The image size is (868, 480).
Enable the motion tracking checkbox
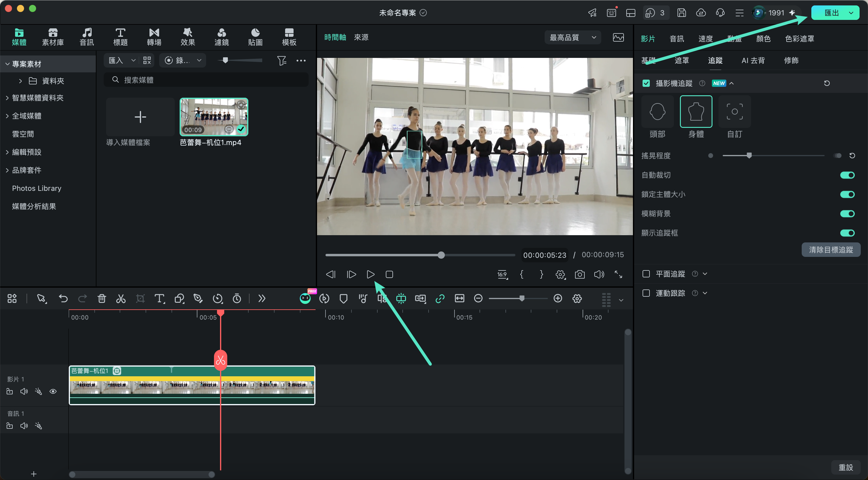(646, 293)
